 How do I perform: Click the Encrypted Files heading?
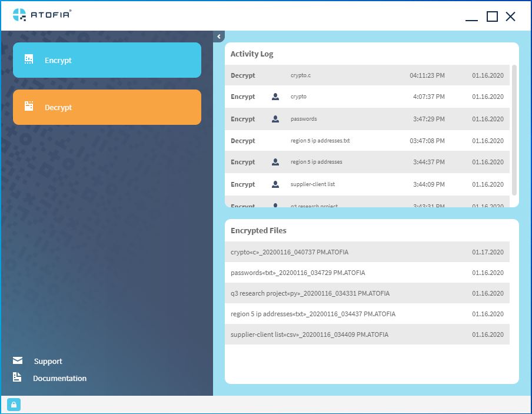258,230
